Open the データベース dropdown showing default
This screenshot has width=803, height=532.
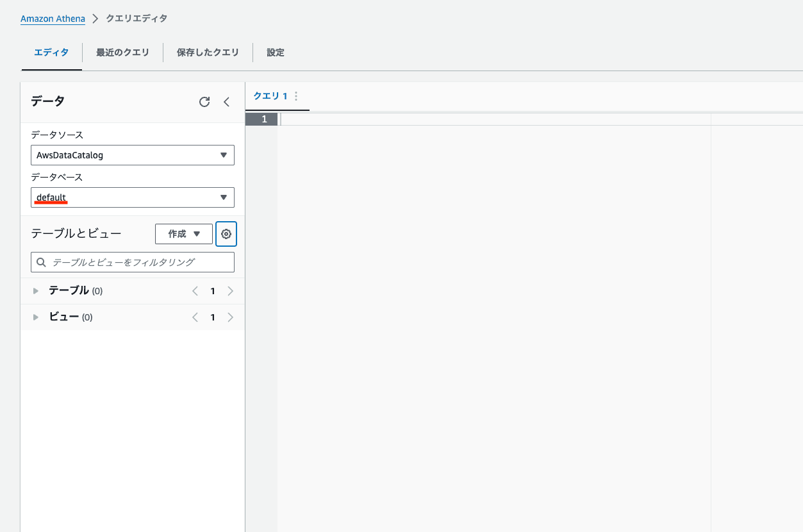(x=133, y=197)
